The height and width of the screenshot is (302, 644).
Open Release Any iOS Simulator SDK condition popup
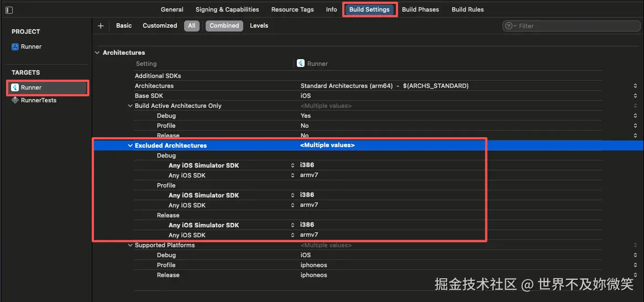(x=292, y=225)
